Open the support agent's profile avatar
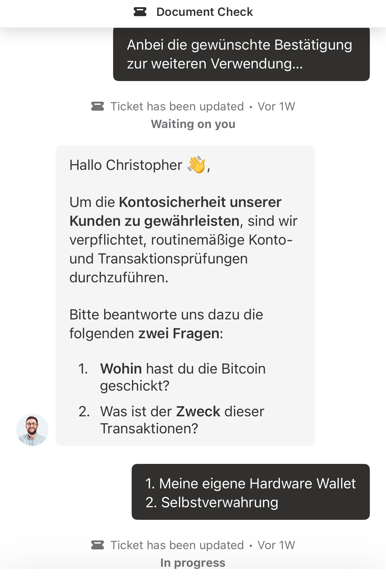The height and width of the screenshot is (588, 386). click(32, 430)
